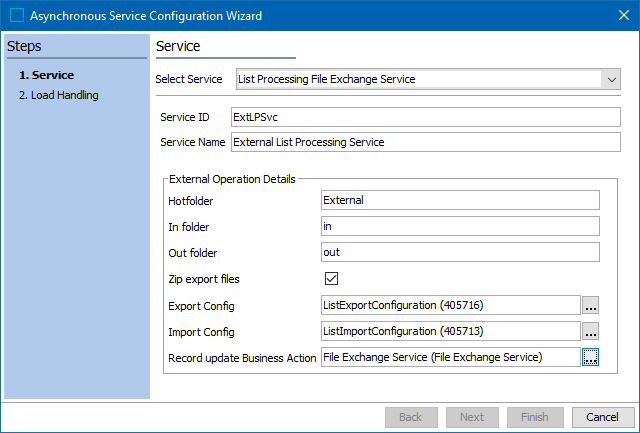Viewport: 640px width, 433px height.
Task: Select the Hotfolder input field
Action: click(x=459, y=200)
